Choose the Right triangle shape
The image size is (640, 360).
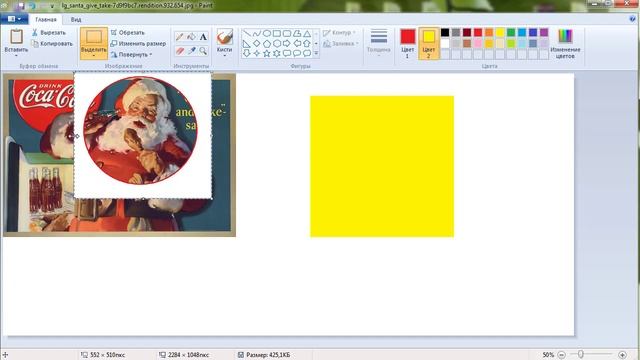point(247,43)
